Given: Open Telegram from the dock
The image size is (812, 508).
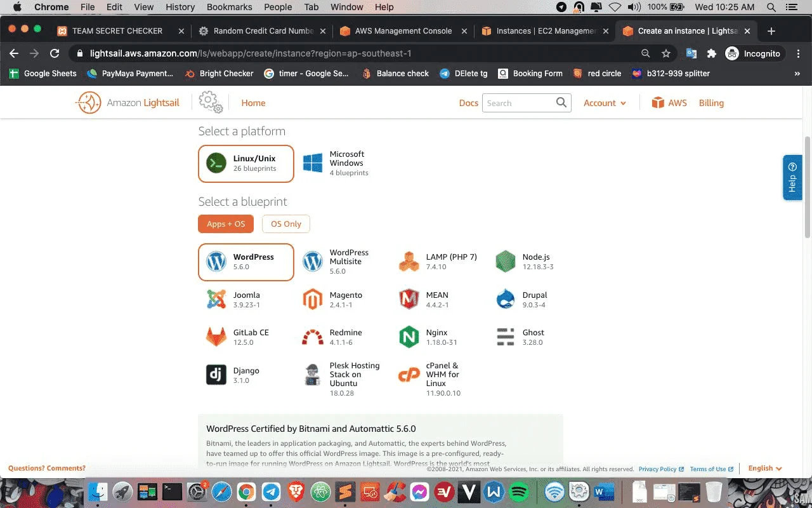Looking at the screenshot, I should 272,491.
